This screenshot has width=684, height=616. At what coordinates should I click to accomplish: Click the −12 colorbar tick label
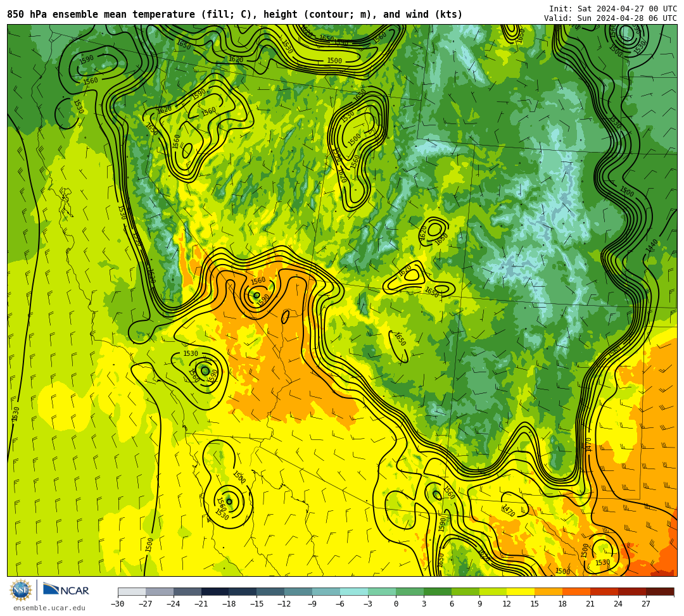coord(285,604)
